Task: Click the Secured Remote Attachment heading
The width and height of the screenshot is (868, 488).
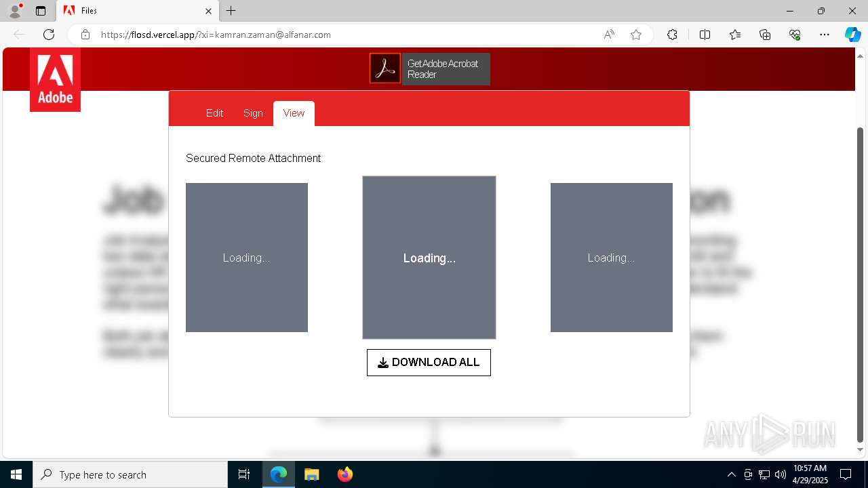Action: click(254, 158)
